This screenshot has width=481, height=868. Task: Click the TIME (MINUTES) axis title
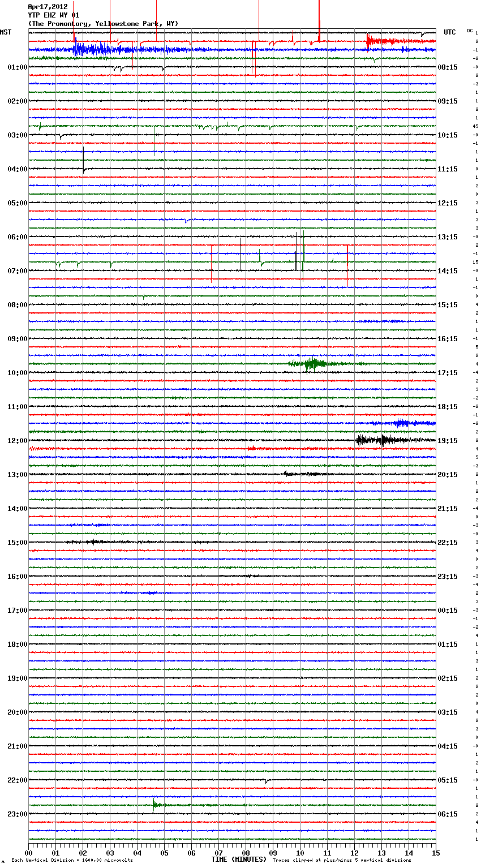(239, 860)
